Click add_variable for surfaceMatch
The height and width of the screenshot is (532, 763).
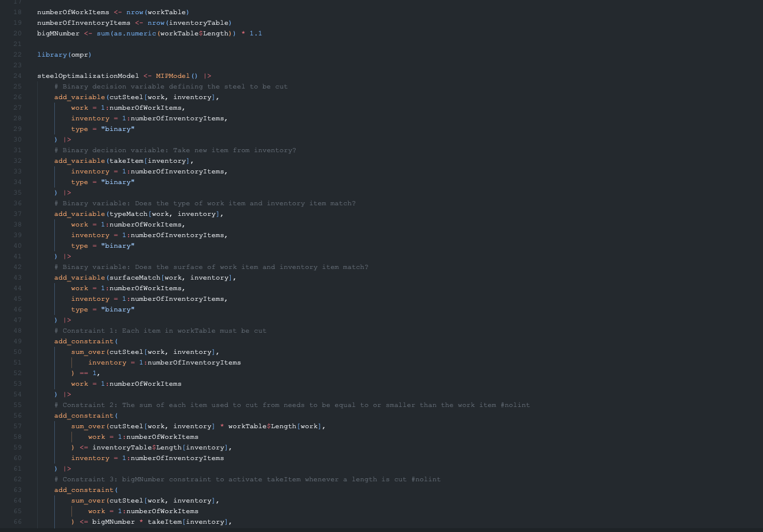click(x=80, y=277)
